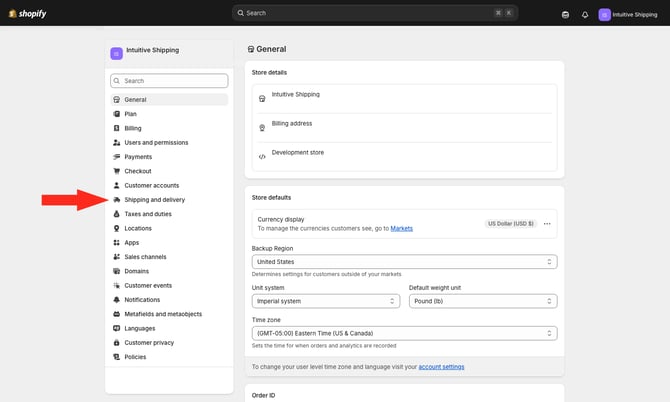Screen dimensions: 670x402
Task: Open notifications bell in top bar
Action: pyautogui.click(x=585, y=15)
